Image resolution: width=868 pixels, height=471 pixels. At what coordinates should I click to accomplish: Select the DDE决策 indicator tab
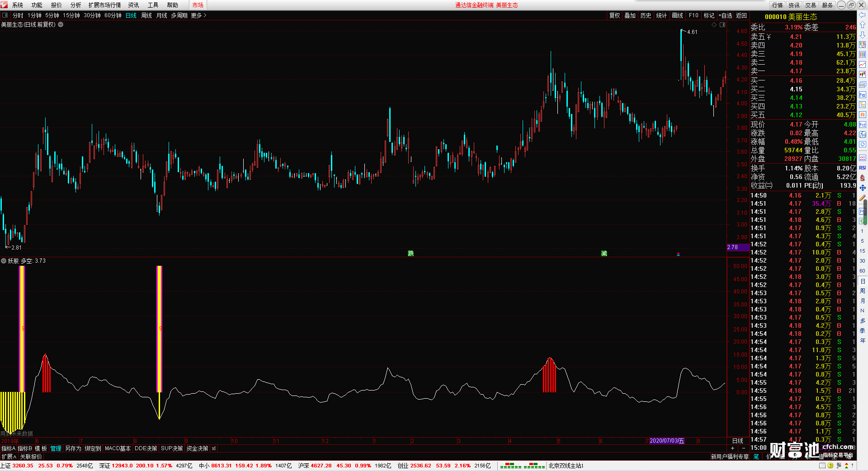146,448
